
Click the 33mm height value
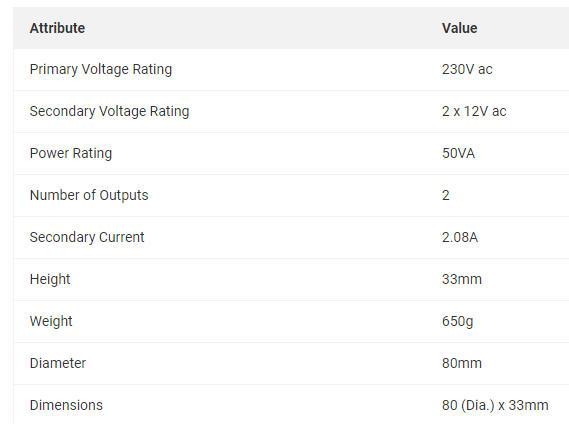462,279
